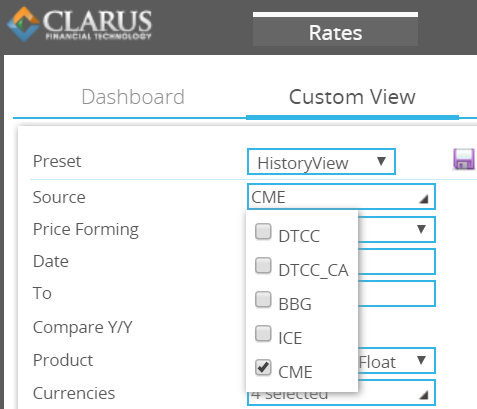Click the Rates header button
477x409 pixels.
335,32
